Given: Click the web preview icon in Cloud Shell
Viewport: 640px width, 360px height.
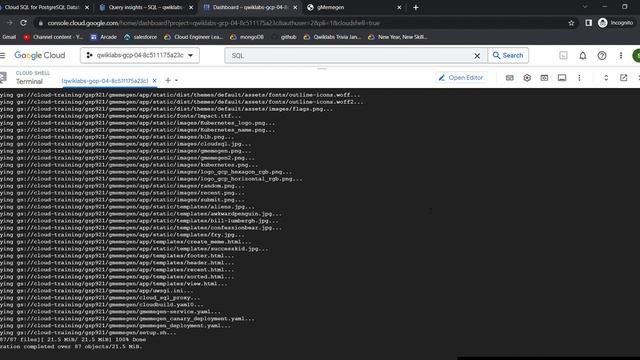Looking at the screenshot, I should pos(544,78).
